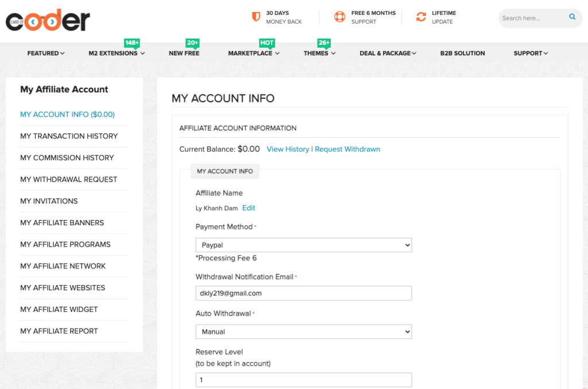Image resolution: width=588 pixels, height=389 pixels.
Task: Go to B2B Solution page
Action: click(x=462, y=53)
